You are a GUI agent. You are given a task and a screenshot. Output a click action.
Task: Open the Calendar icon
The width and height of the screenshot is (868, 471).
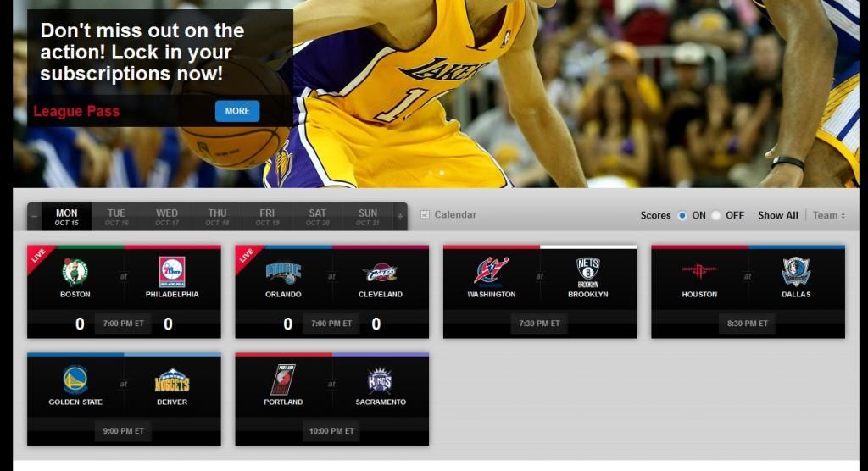pos(425,214)
